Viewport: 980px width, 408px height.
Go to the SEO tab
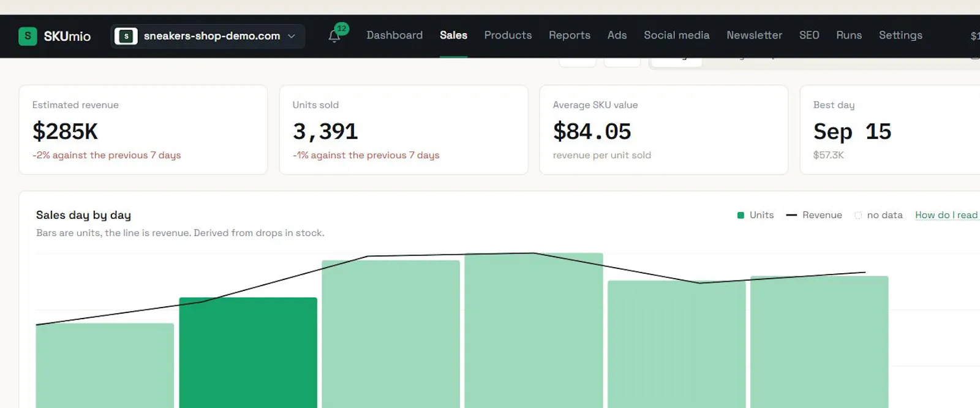tap(809, 36)
